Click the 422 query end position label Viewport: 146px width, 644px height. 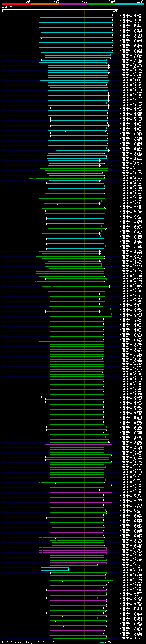pos(115,11)
